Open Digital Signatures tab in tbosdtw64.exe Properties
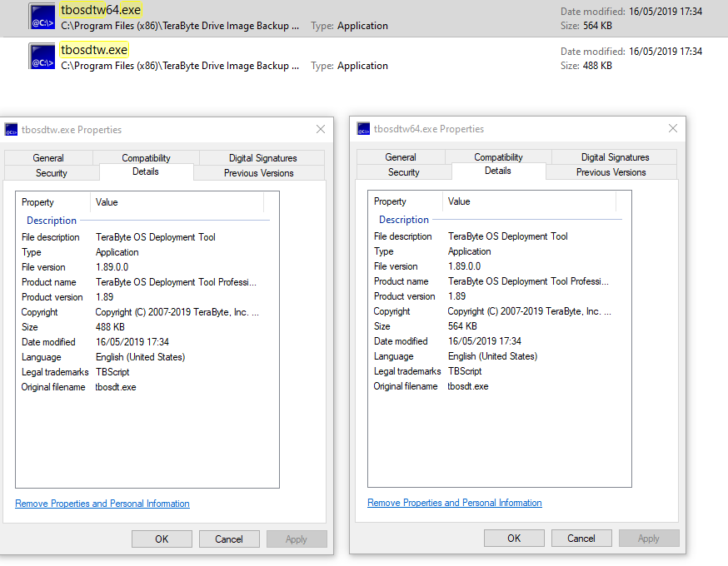The height and width of the screenshot is (566, 728). coord(616,156)
